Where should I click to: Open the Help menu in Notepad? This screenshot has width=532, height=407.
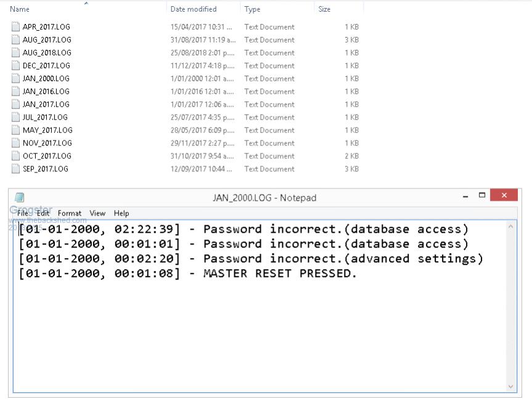121,213
